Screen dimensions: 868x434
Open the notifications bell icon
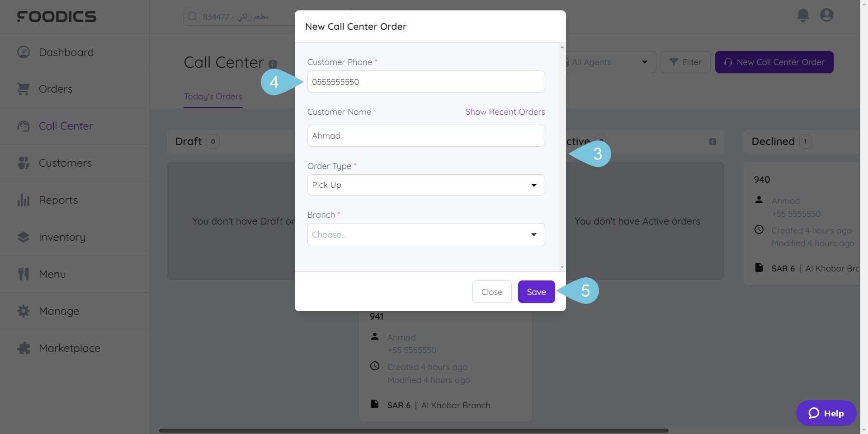(803, 15)
